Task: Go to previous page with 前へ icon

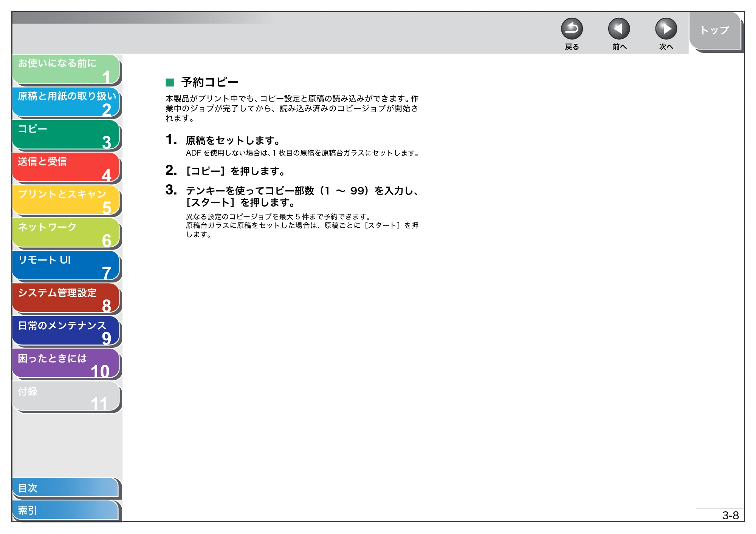Action: click(x=619, y=29)
